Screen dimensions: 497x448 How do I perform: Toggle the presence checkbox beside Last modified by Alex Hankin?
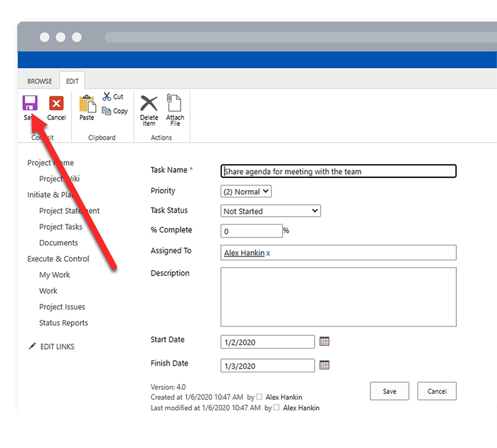click(x=276, y=408)
